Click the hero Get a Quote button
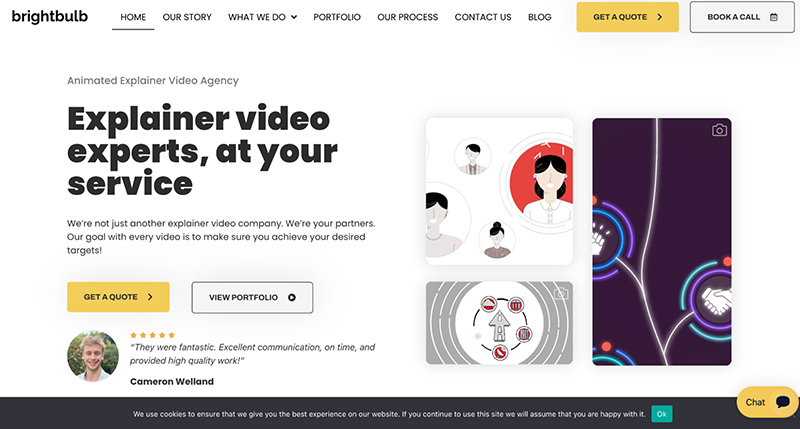800x429 pixels. 118,297
